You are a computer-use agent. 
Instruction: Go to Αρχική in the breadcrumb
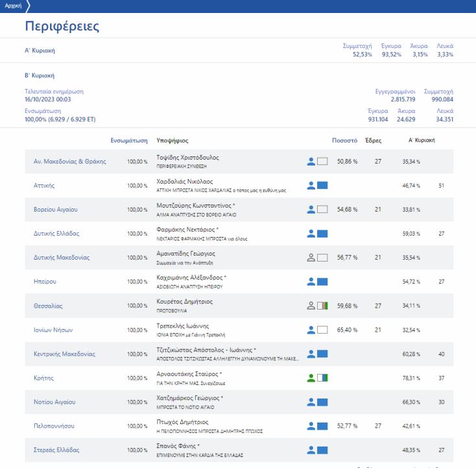coord(13,6)
